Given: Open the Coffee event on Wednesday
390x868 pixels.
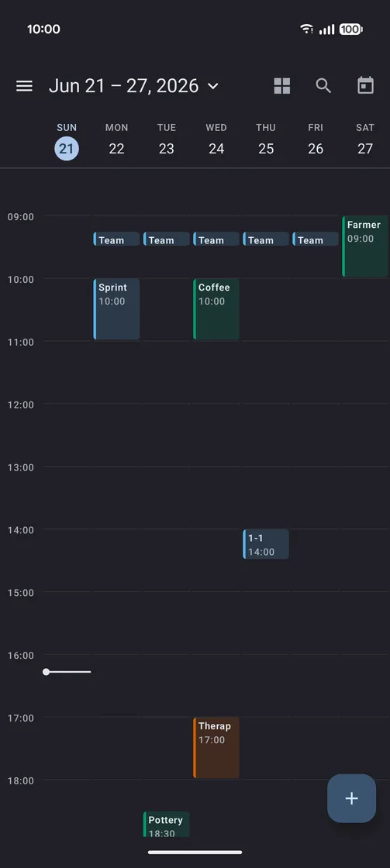Looking at the screenshot, I should (x=216, y=309).
